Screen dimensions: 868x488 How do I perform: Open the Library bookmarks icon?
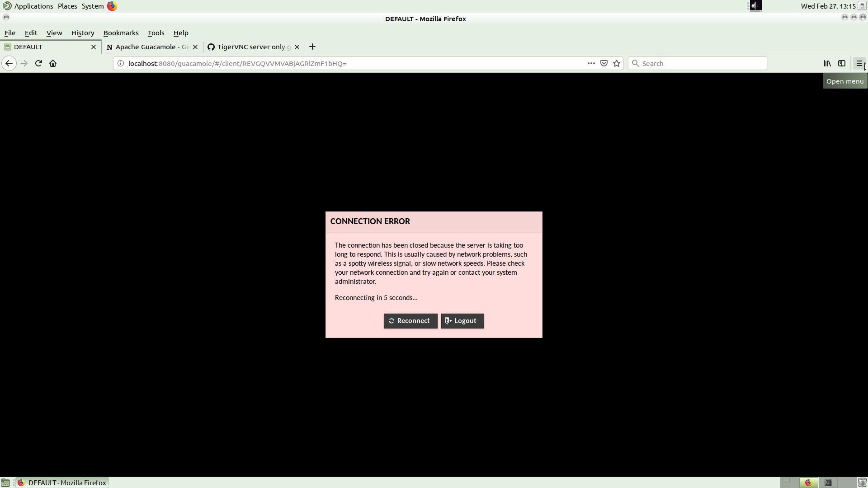tap(827, 63)
